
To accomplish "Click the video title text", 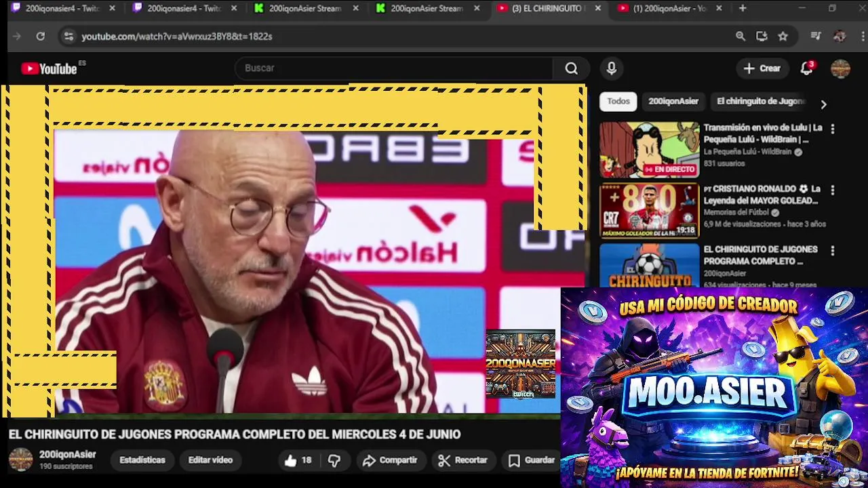I will coord(235,434).
